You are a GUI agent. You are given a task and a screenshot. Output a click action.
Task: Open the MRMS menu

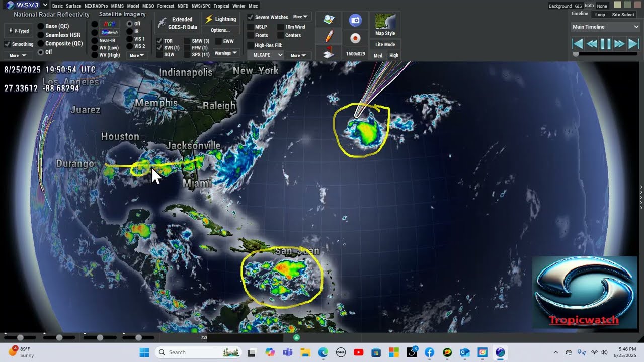(117, 6)
